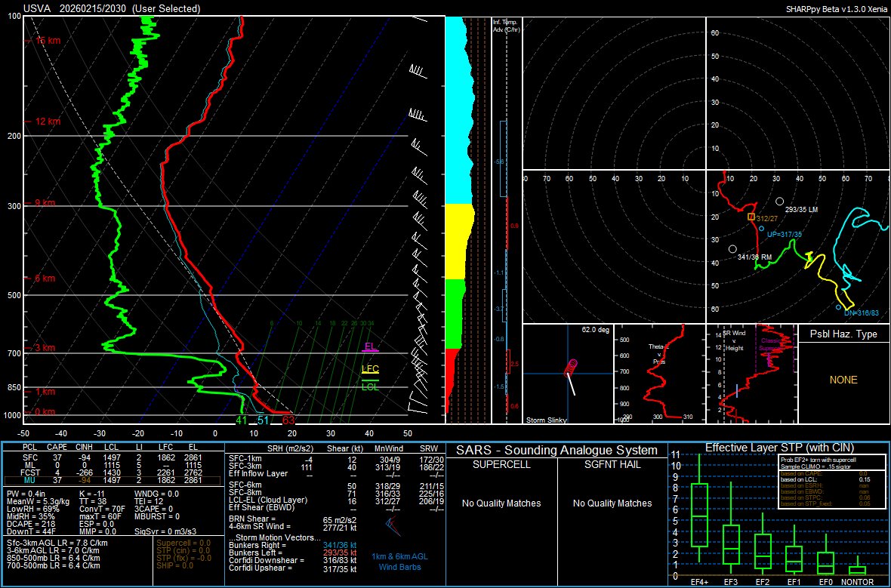Click the Corfidi Downshear marker labeled DN=316/83

[838, 307]
